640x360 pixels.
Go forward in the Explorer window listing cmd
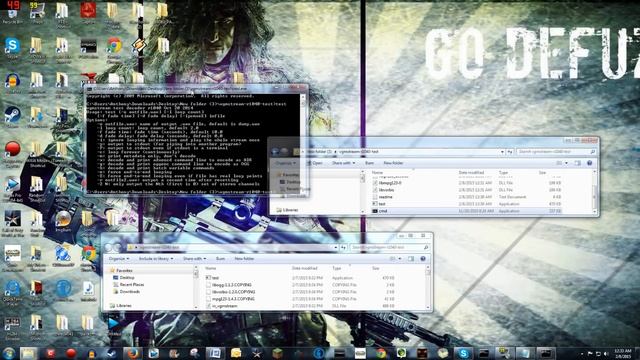(x=284, y=152)
